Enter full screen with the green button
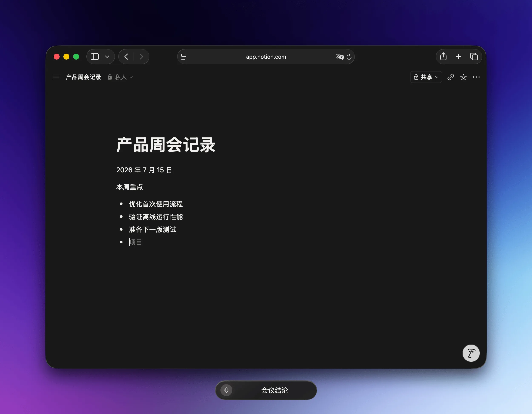The width and height of the screenshot is (532, 414). (x=76, y=57)
